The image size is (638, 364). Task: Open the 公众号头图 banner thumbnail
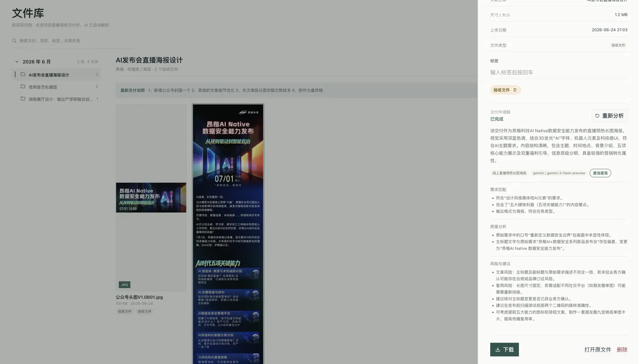point(151,198)
